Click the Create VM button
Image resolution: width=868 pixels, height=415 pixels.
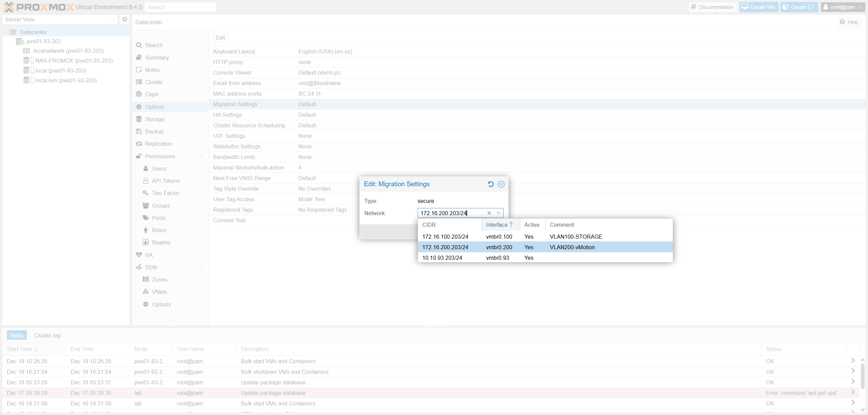click(x=759, y=7)
